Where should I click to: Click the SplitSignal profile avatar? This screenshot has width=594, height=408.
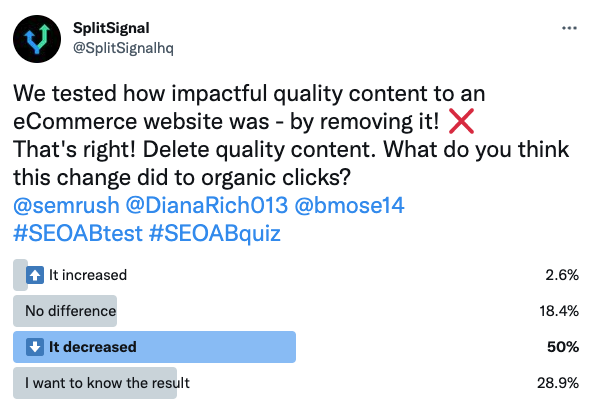[x=37, y=39]
